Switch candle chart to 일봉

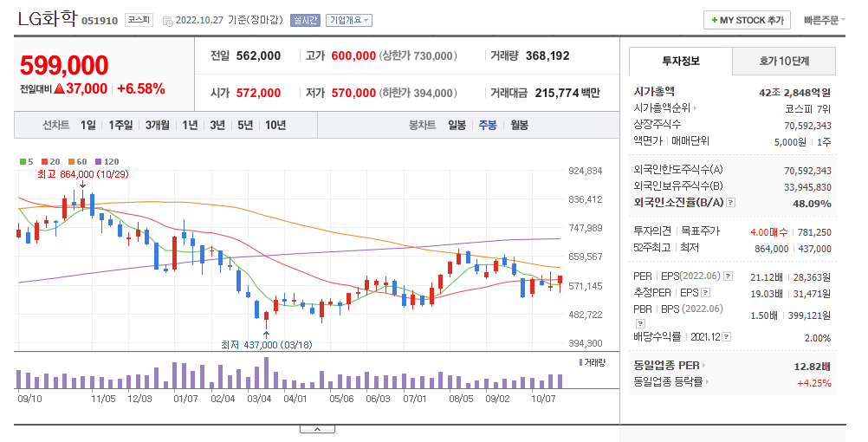[x=457, y=125]
